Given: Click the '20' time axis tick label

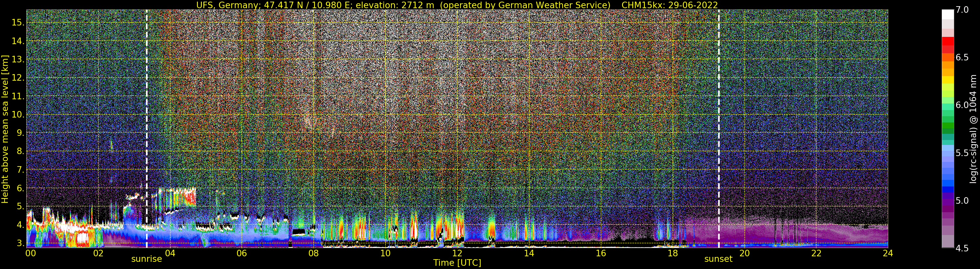Looking at the screenshot, I should (745, 253).
